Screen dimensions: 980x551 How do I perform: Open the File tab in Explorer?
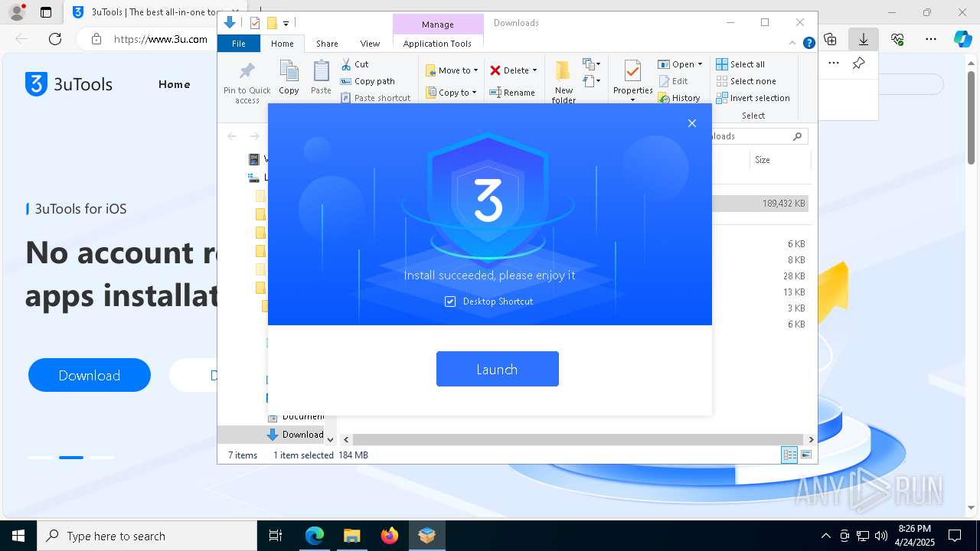[x=239, y=44]
